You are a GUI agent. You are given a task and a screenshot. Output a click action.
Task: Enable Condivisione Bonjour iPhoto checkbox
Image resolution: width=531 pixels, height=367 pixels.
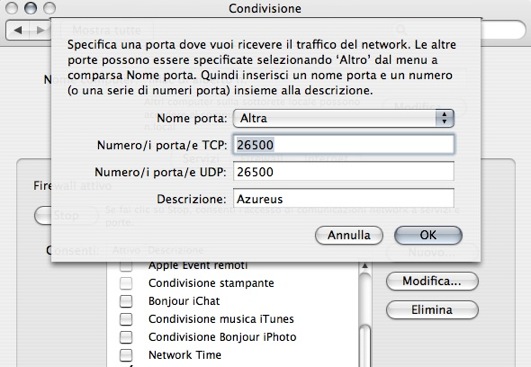(126, 337)
